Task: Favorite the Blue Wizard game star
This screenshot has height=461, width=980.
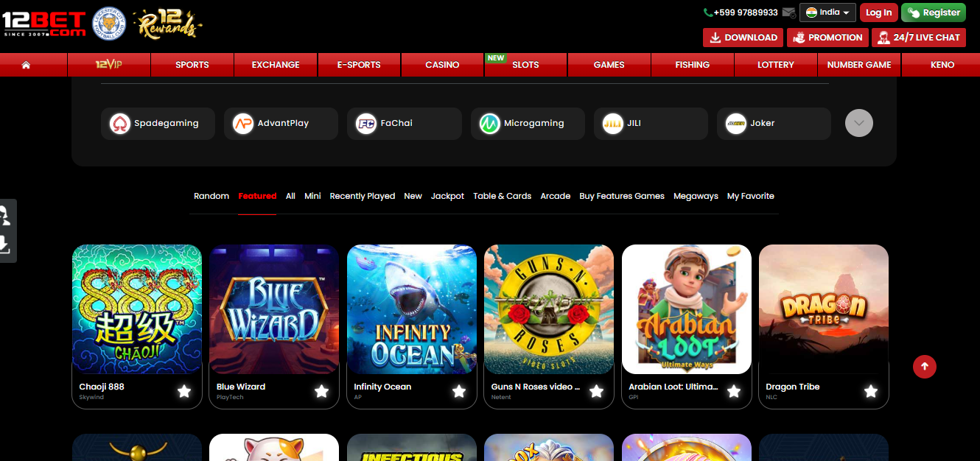Action: [x=321, y=391]
